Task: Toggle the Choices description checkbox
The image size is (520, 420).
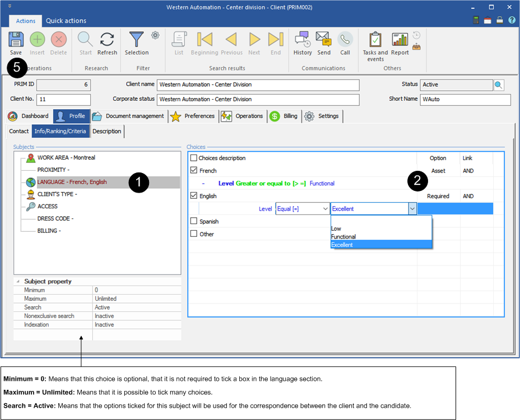Action: [194, 158]
